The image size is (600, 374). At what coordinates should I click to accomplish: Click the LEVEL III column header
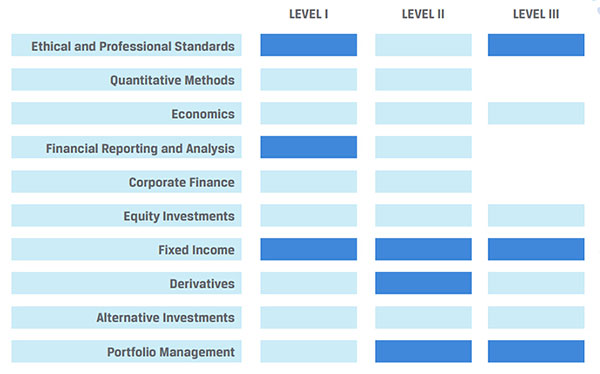click(536, 14)
